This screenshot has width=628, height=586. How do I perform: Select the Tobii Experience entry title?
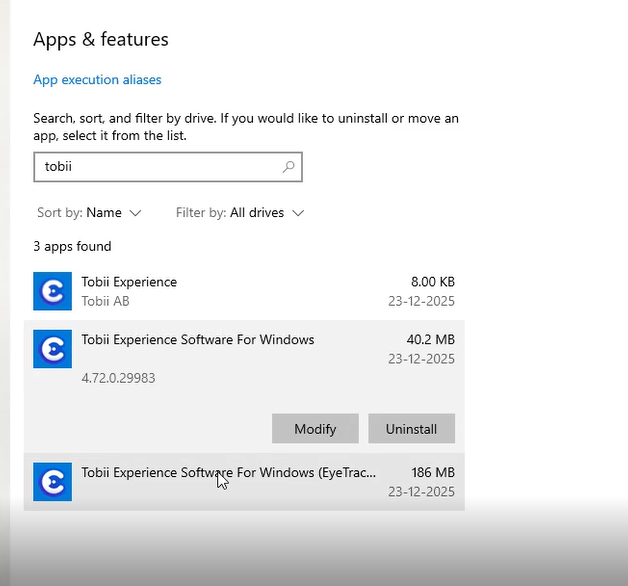coord(129,282)
